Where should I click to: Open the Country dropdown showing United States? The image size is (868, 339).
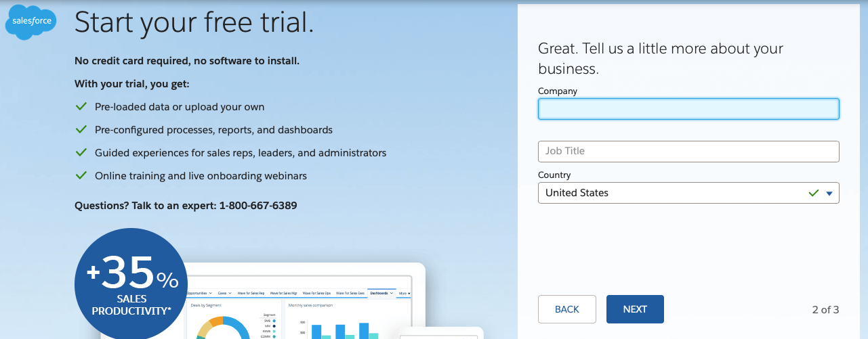(688, 193)
